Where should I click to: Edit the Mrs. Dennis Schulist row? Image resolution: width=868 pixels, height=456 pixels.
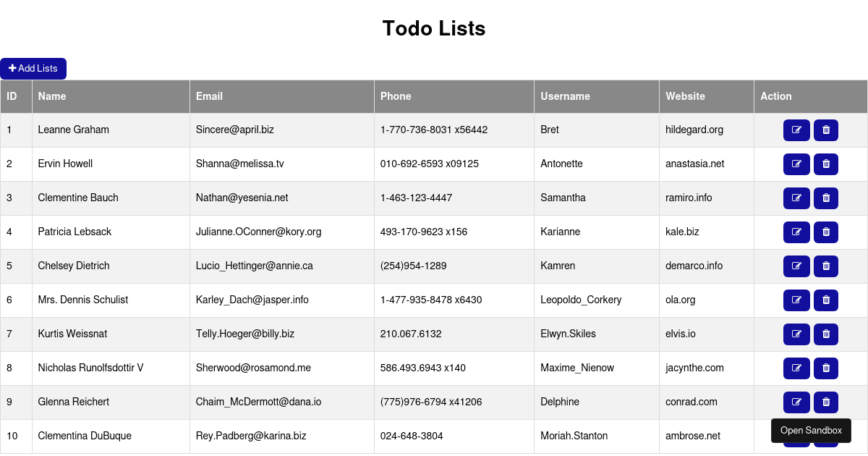(x=796, y=300)
